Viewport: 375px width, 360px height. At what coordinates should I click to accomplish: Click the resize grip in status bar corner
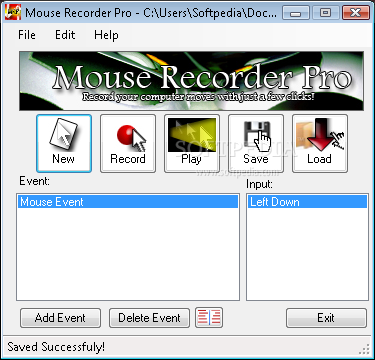pos(365,348)
